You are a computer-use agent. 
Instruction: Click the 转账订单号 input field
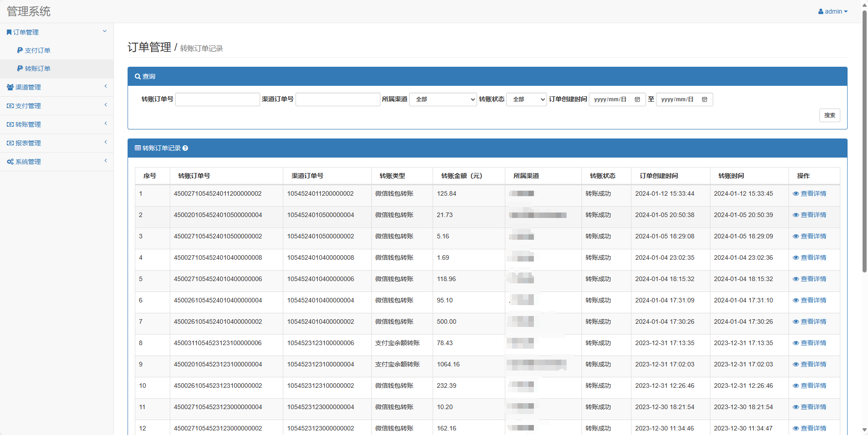coord(217,99)
